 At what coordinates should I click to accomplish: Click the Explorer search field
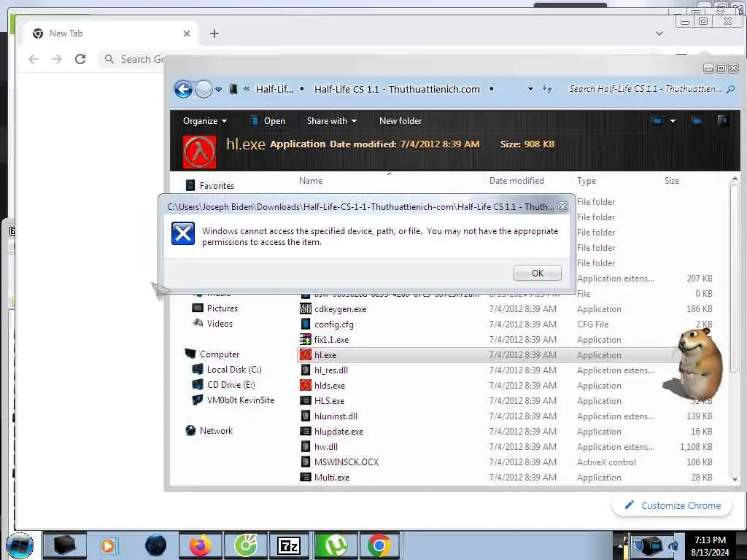point(651,89)
